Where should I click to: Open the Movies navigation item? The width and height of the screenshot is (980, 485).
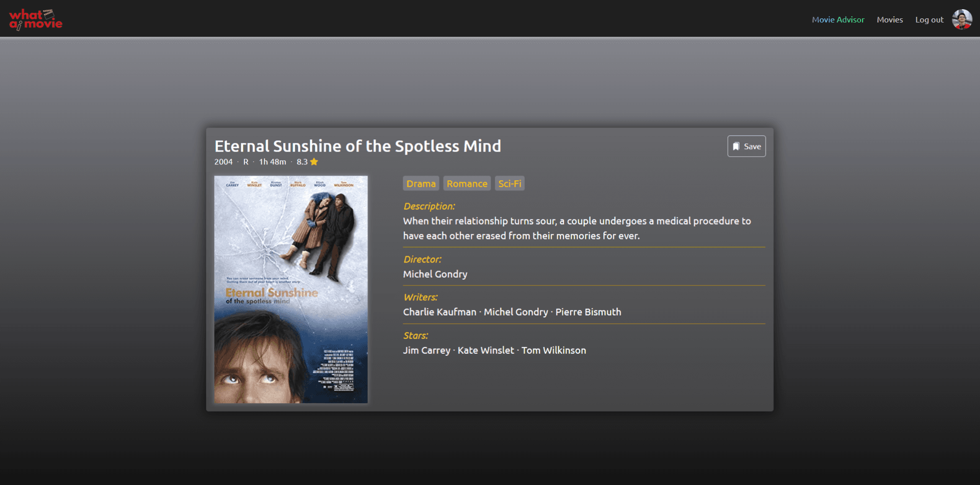click(x=890, y=19)
